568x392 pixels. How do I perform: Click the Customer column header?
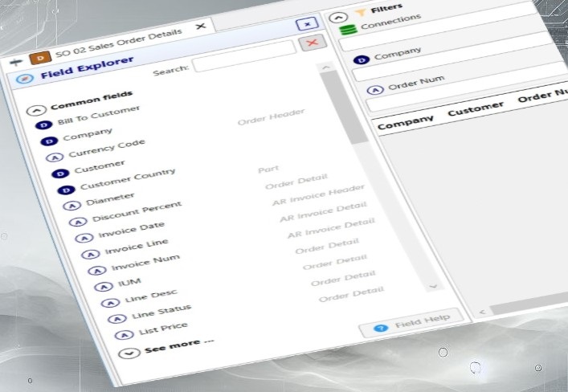click(x=476, y=108)
